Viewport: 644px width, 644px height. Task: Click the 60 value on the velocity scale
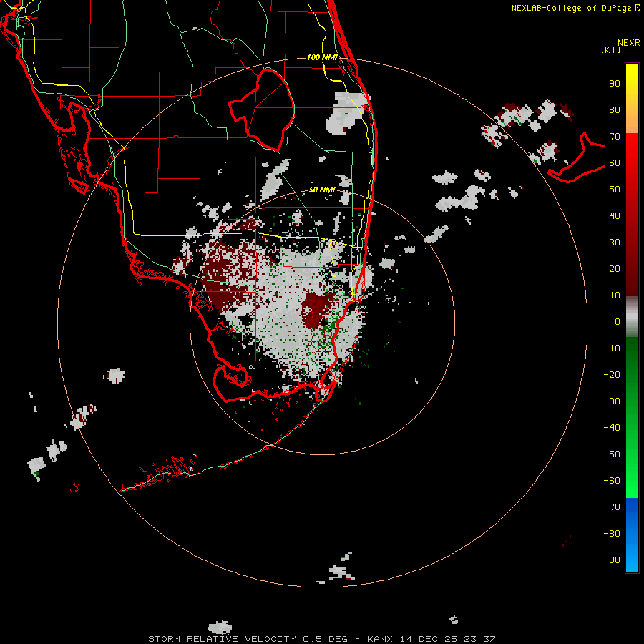[615, 163]
